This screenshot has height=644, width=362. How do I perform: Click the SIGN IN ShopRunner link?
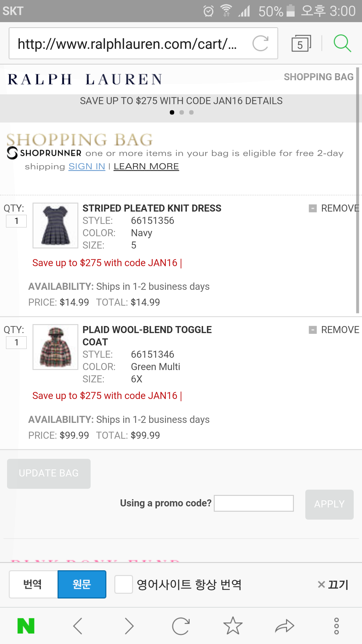pos(87,167)
